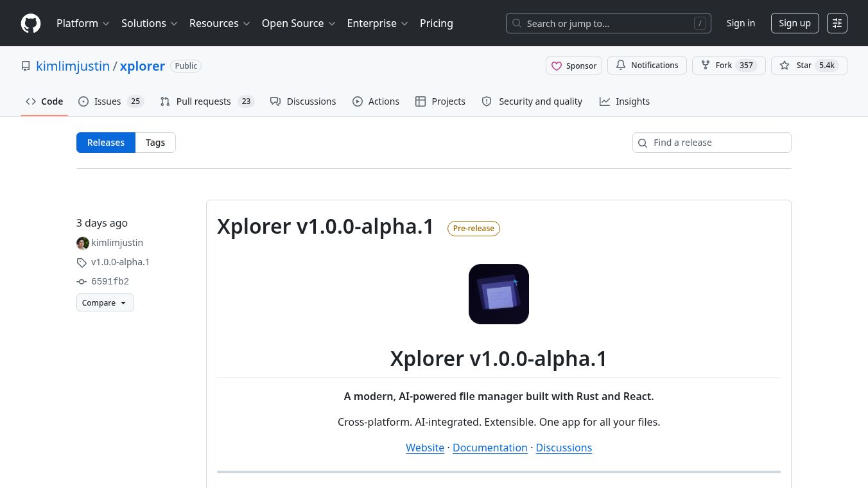This screenshot has height=488, width=868.
Task: Switch to the Issues tab
Action: click(x=107, y=101)
